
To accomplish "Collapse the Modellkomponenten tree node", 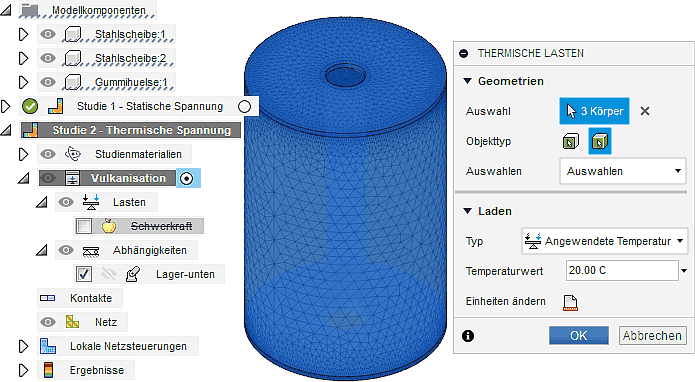I will pyautogui.click(x=6, y=10).
